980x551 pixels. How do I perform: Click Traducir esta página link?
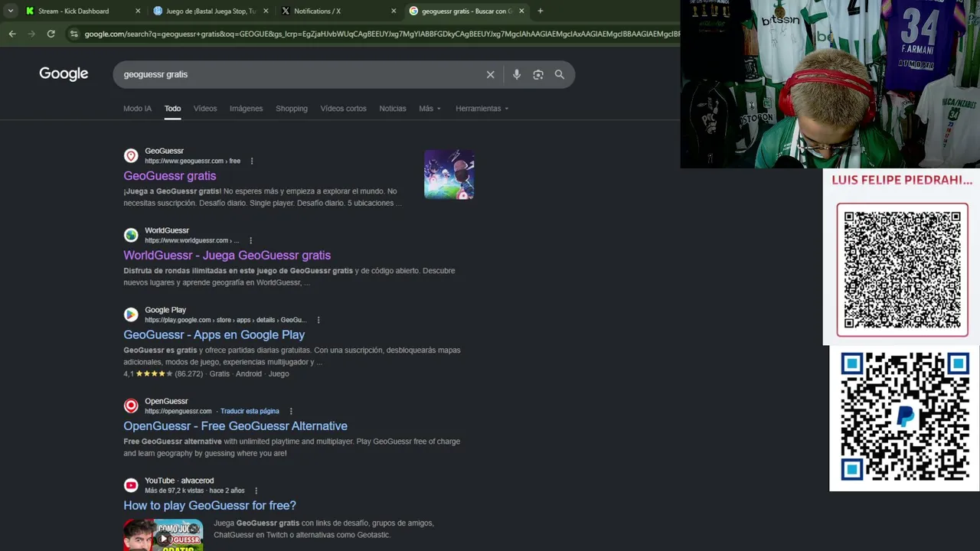click(x=250, y=411)
